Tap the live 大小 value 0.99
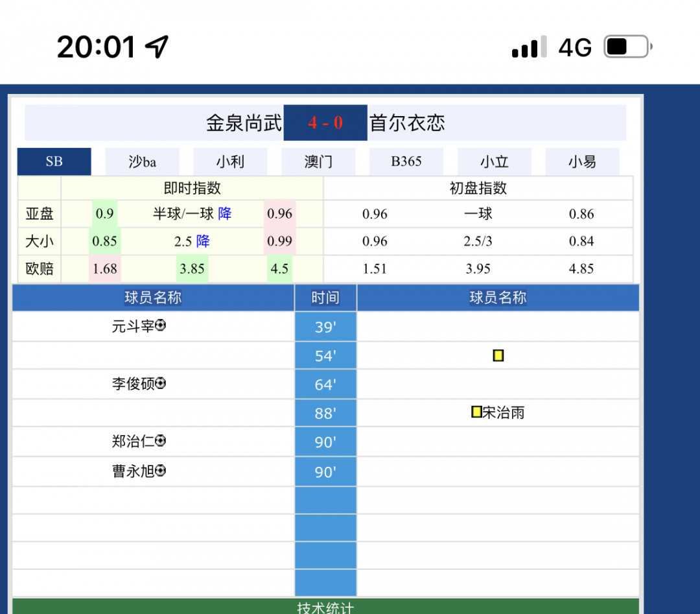700x614 pixels. (279, 241)
